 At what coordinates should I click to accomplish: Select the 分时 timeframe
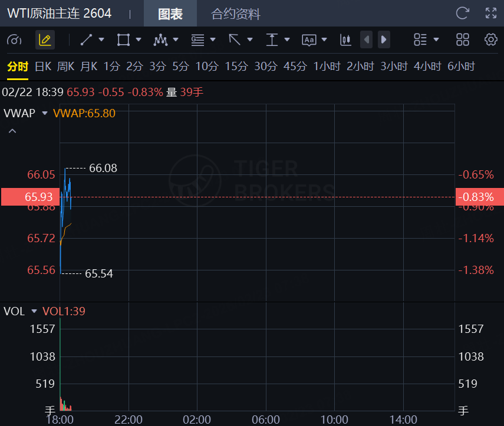18,67
